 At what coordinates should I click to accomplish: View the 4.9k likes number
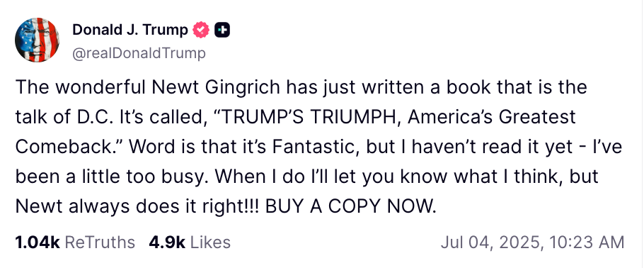(167, 242)
